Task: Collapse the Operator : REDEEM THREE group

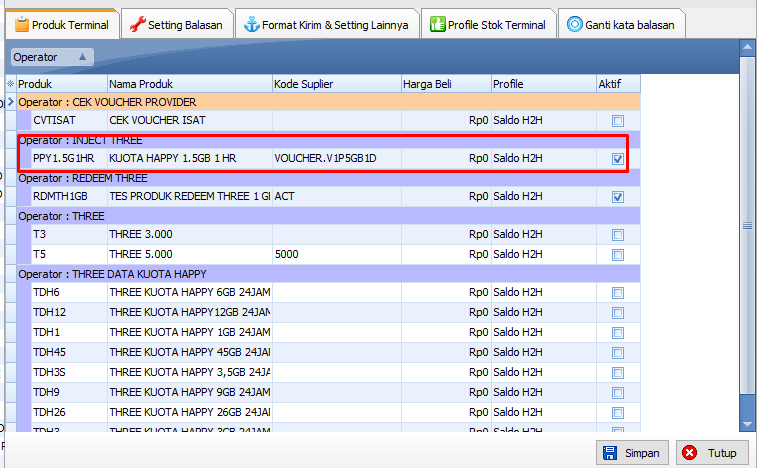Action: click(328, 178)
